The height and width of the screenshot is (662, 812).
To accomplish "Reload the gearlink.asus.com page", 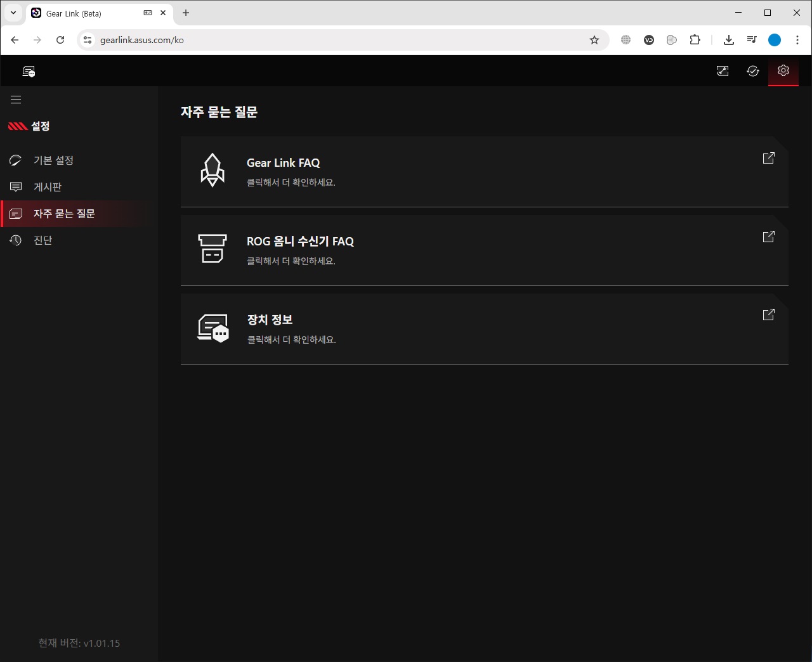I will (x=60, y=40).
